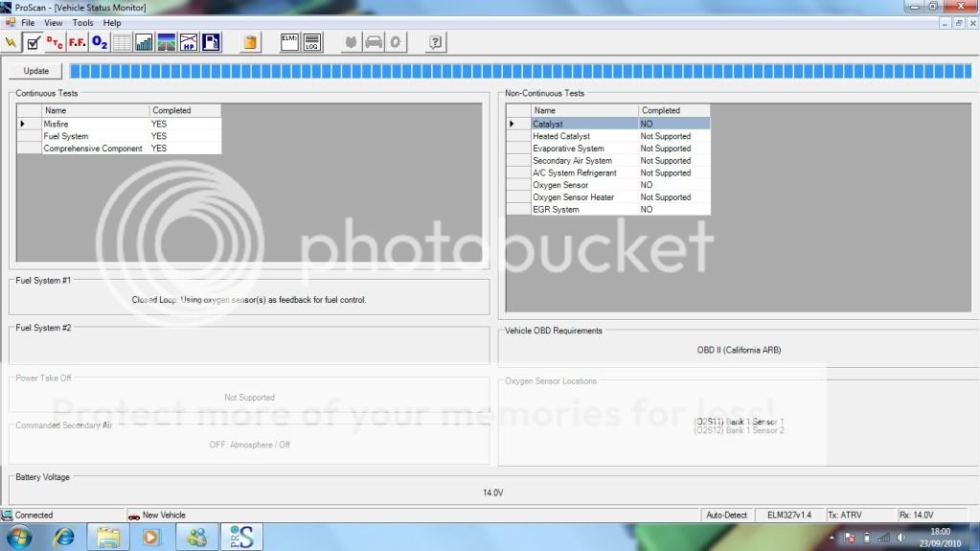Select the EGR System row

click(608, 209)
